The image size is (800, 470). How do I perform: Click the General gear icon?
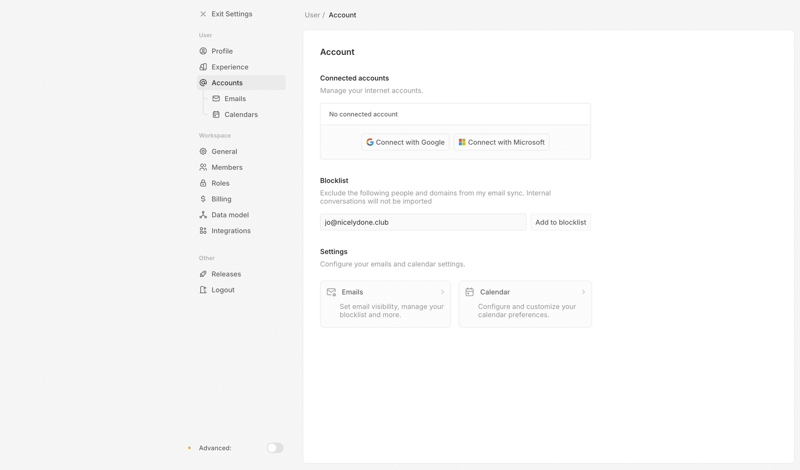coord(203,152)
